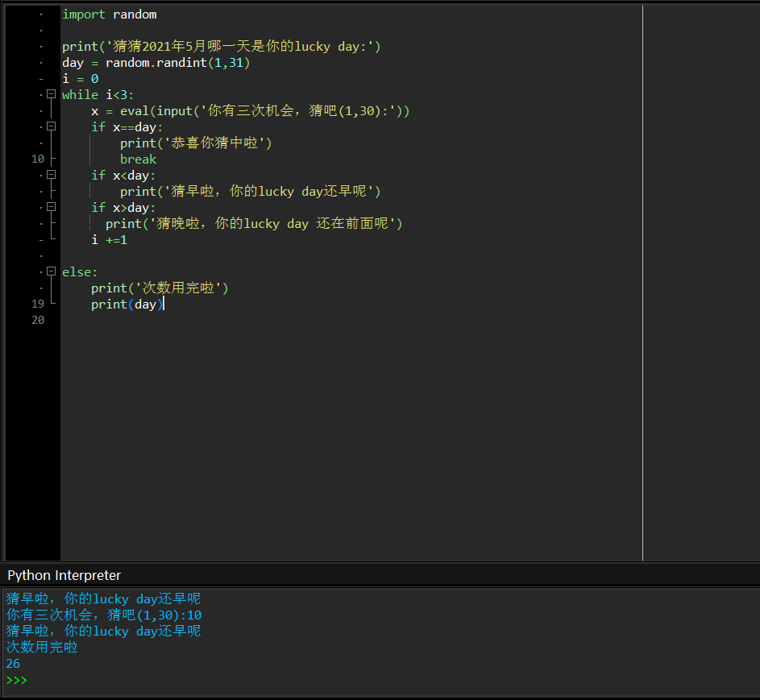This screenshot has width=760, height=700.
Task: Collapse the if x>day fold marker
Action: (x=51, y=207)
